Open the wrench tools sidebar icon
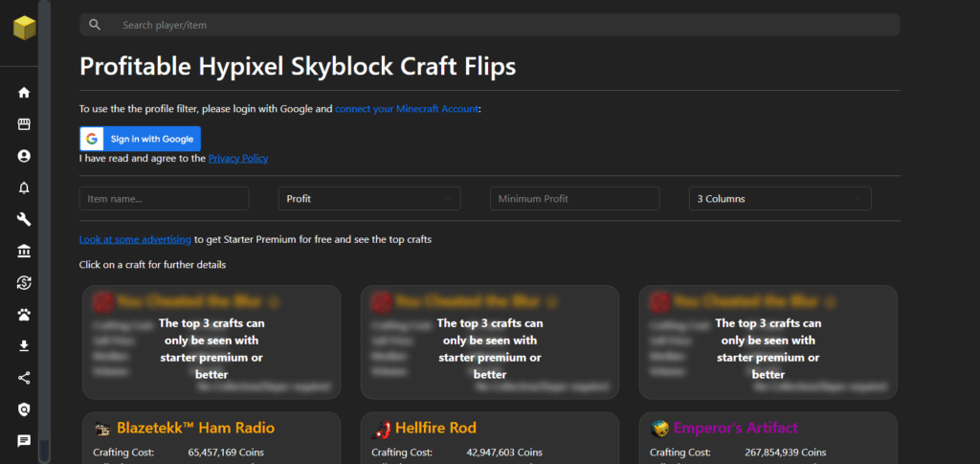This screenshot has width=980, height=464. (24, 219)
